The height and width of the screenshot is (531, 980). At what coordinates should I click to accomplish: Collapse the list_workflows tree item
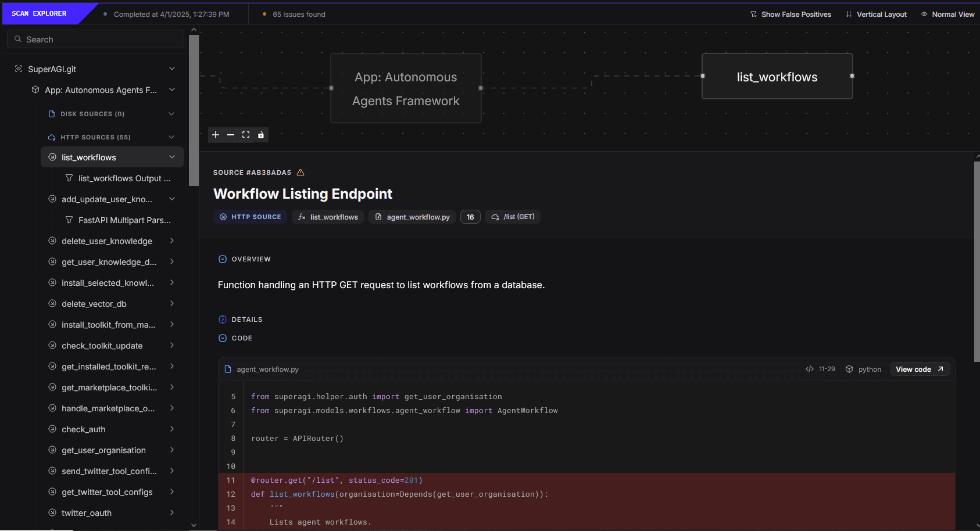click(171, 157)
